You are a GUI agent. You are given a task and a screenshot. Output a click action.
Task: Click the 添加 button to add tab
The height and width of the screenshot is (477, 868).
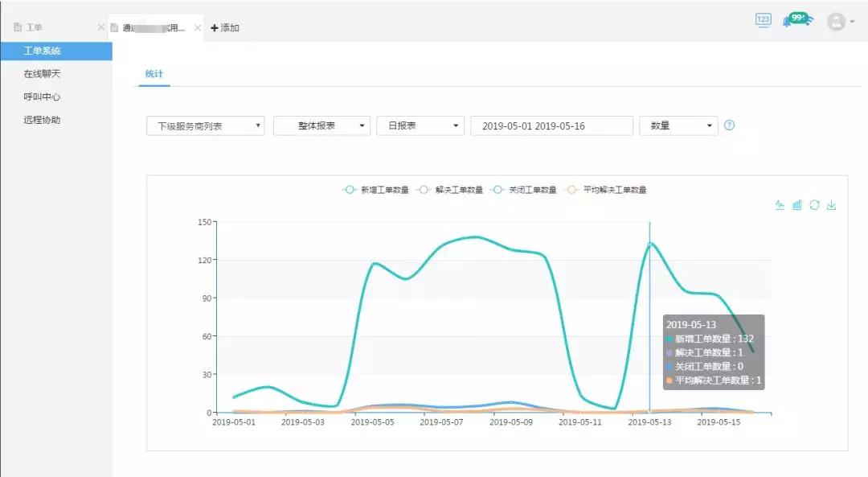(225, 27)
